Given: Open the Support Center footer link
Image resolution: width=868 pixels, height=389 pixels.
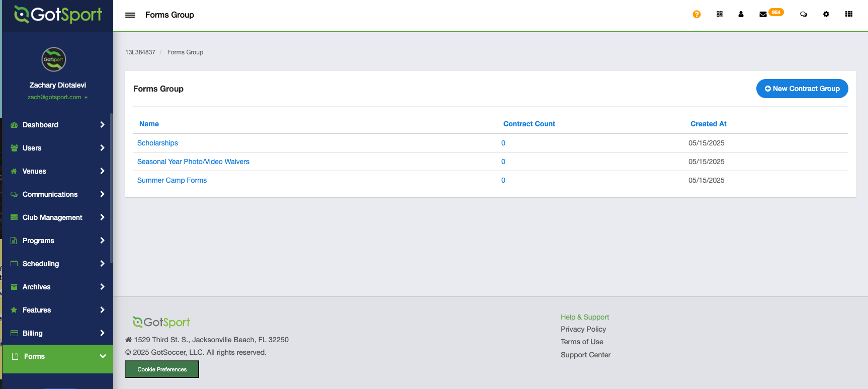Looking at the screenshot, I should click(585, 355).
